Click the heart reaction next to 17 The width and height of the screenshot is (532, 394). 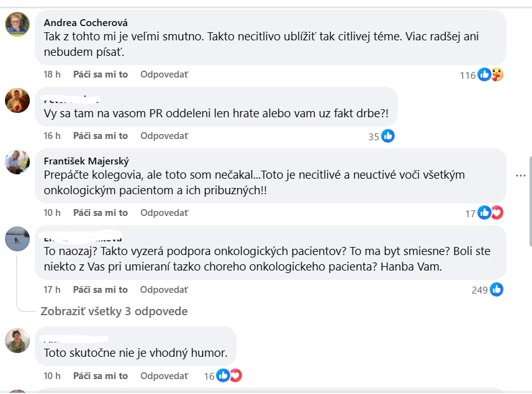497,213
